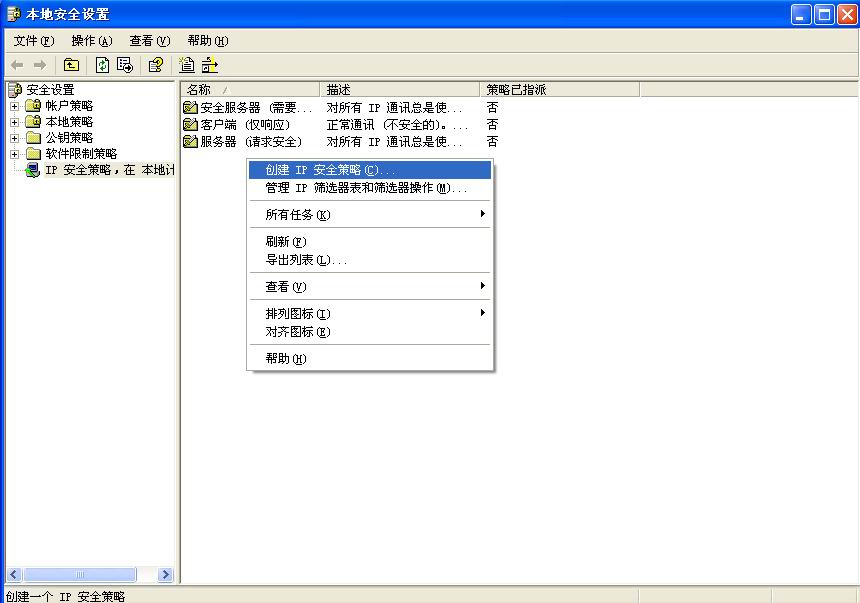Click the 服务器 (请求安全) policy icon
Image resolution: width=860 pixels, height=603 pixels.
190,141
